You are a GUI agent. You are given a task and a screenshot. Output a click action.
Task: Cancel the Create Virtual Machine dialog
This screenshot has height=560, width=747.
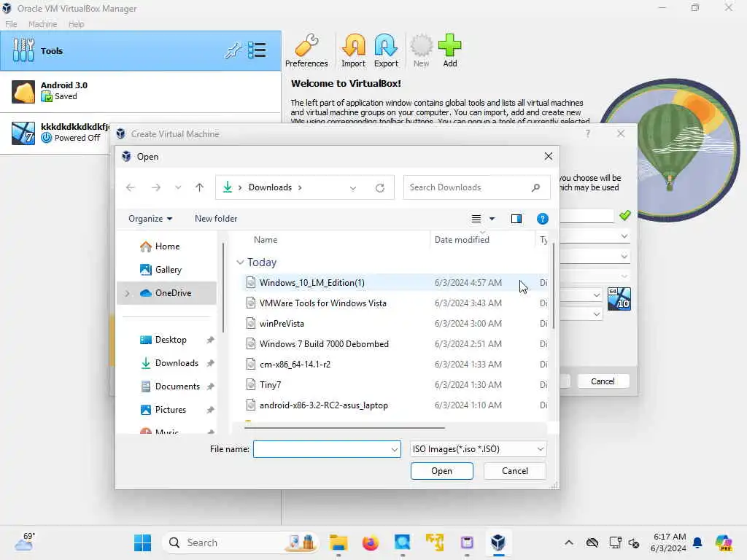[603, 381]
